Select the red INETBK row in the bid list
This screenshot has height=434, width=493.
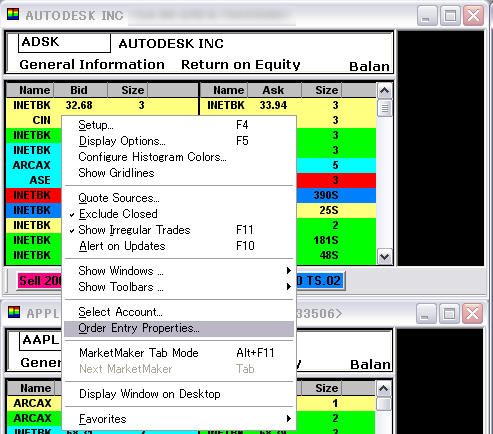34,195
